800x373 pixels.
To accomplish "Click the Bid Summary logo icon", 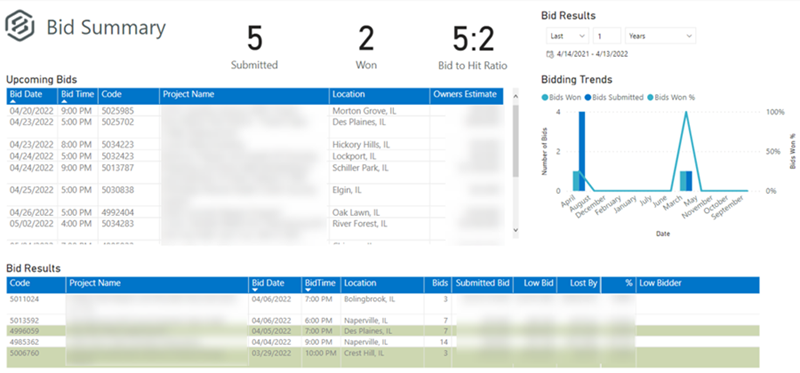I will (19, 27).
